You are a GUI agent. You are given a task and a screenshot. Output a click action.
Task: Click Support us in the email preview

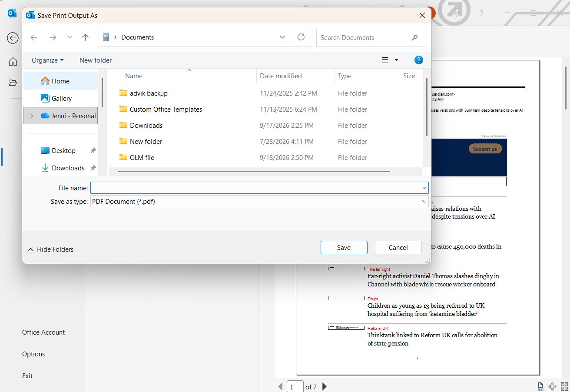coord(485,149)
